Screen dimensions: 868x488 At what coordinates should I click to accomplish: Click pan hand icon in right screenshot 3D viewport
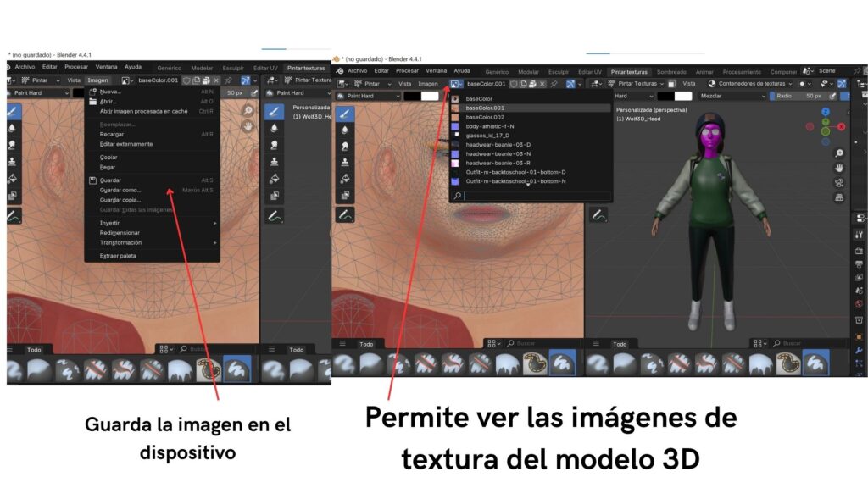click(x=839, y=168)
